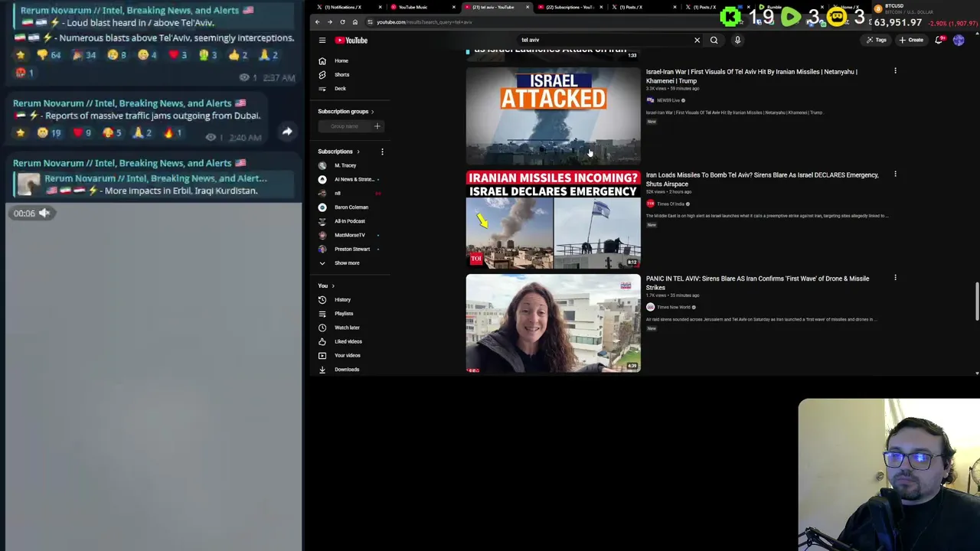The width and height of the screenshot is (980, 551).
Task: Open Your videos in sidebar
Action: (x=347, y=355)
